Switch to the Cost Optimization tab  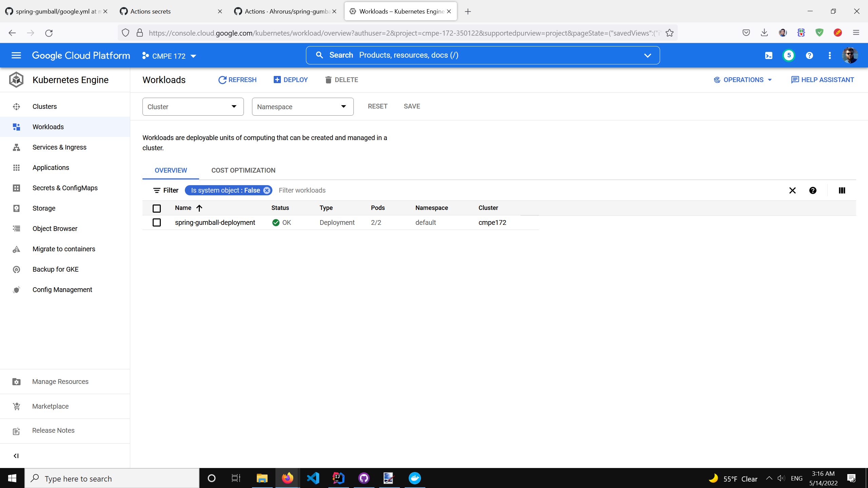[243, 171]
